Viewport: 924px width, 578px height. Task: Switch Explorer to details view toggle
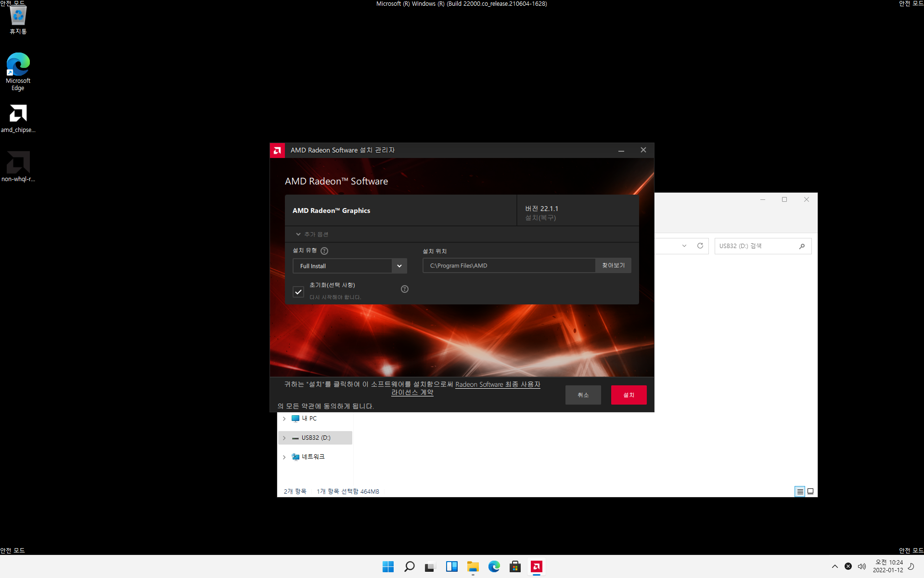[800, 491]
